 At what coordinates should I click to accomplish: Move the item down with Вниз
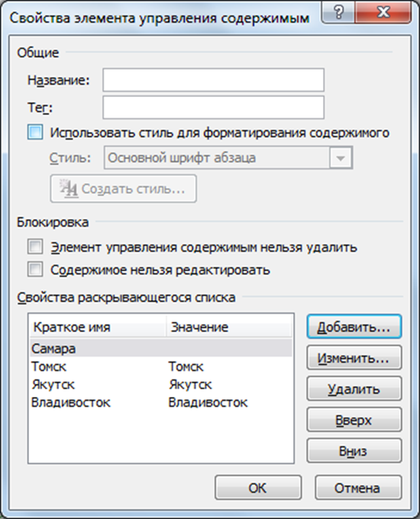click(354, 451)
